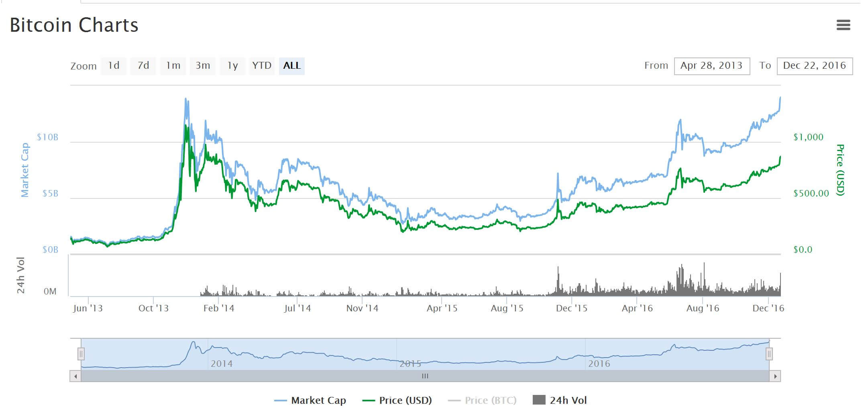Click the Jun '13 x-axis label
The width and height of the screenshot is (868, 411).
click(x=88, y=308)
